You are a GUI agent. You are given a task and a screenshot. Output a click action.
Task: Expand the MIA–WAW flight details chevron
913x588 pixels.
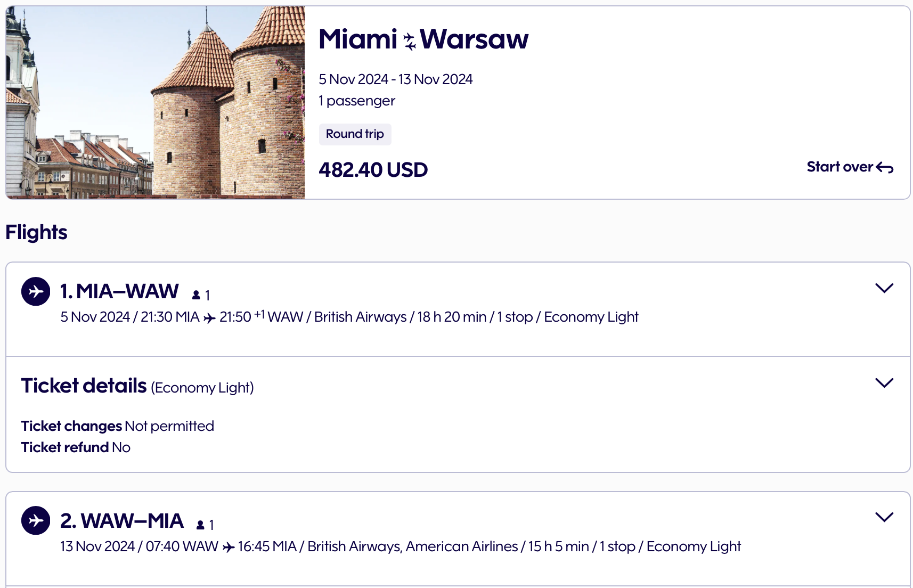[884, 288]
